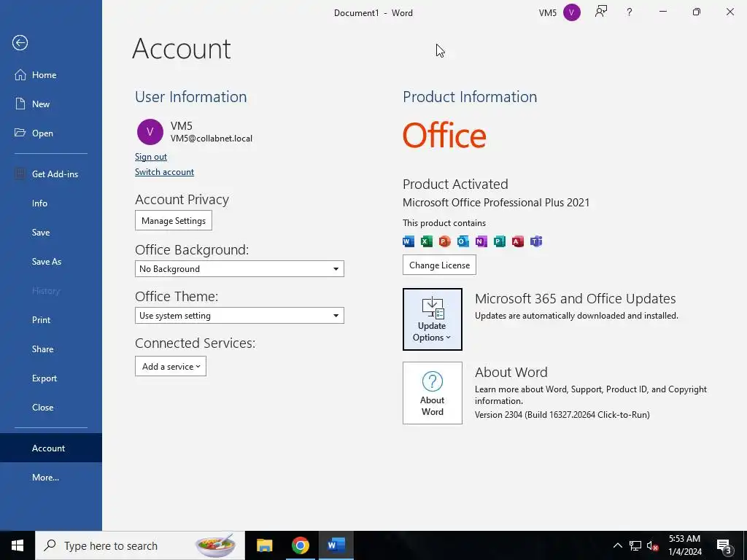Click the Get Add-ins grid icon
This screenshot has width=747, height=560.
pos(20,174)
